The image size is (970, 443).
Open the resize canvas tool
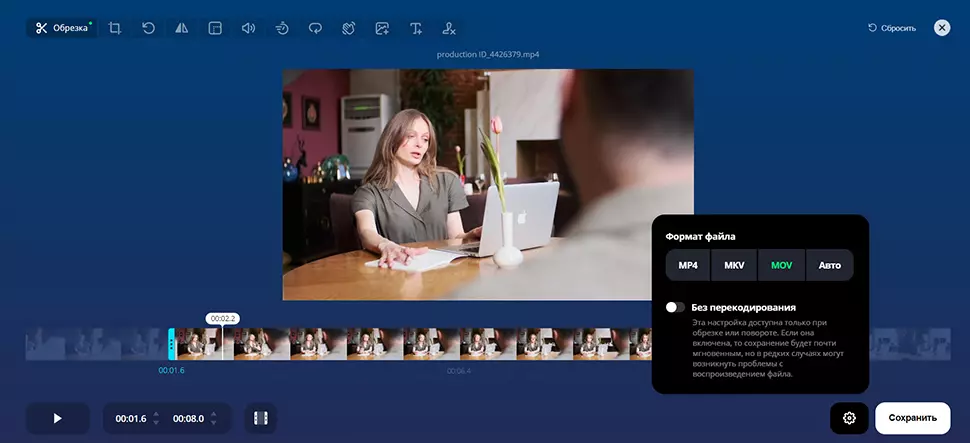click(215, 28)
